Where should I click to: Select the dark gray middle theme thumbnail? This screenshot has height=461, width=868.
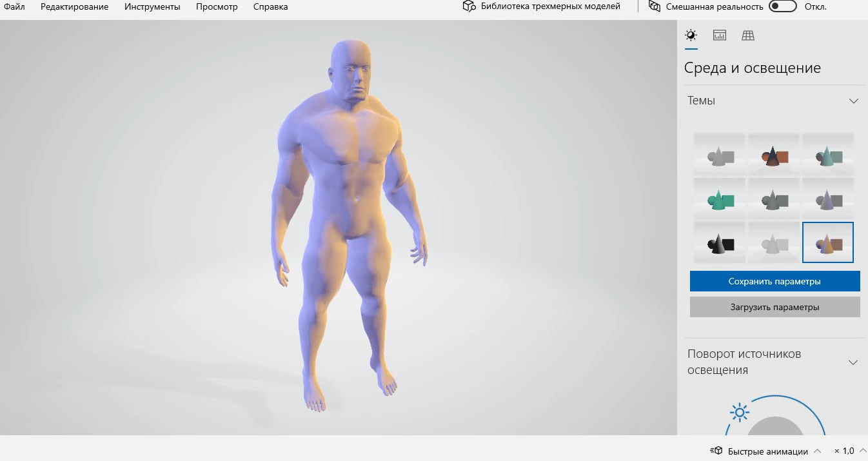pos(774,199)
